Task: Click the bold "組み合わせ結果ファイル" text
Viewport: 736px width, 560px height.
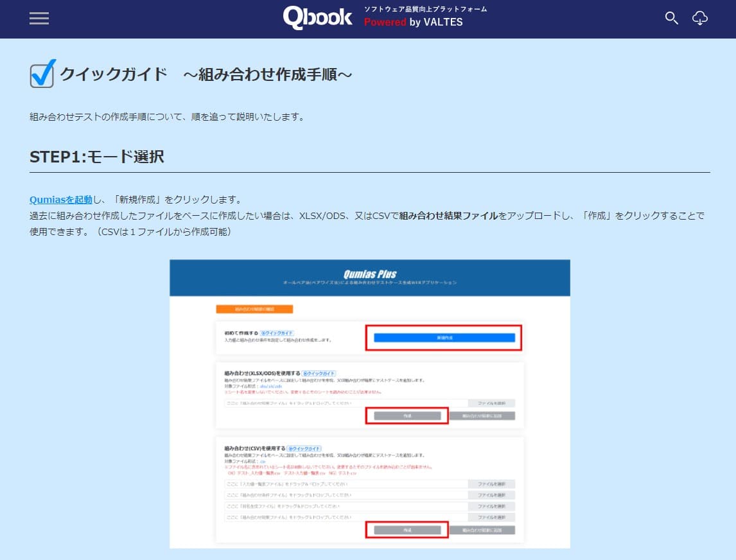Action: tap(448, 215)
